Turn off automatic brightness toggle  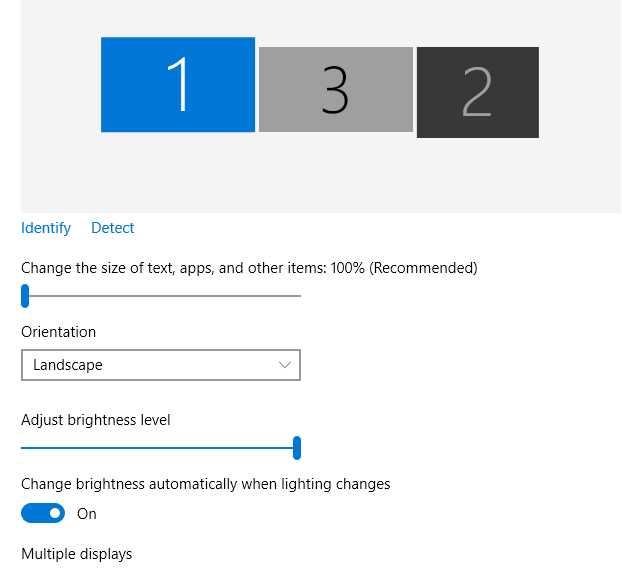coord(43,513)
